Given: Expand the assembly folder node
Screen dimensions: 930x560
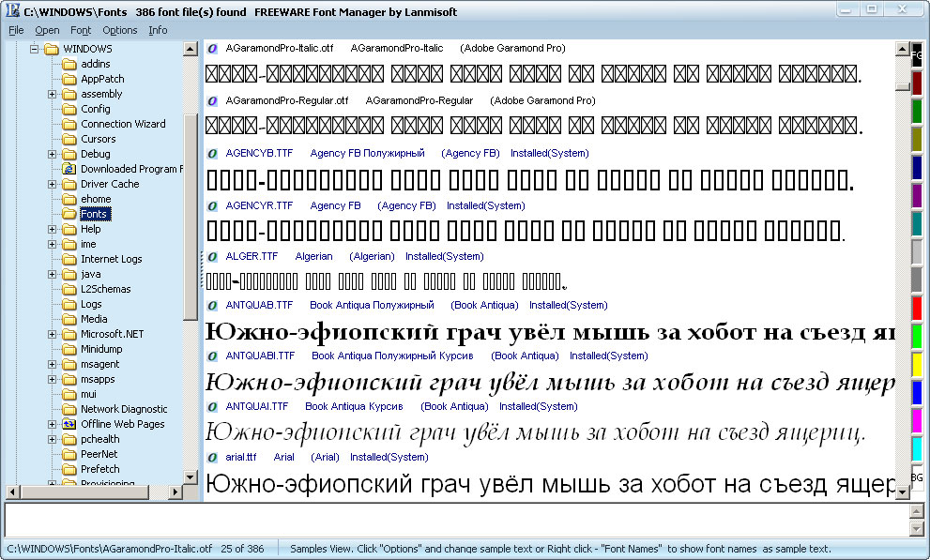Looking at the screenshot, I should click(x=53, y=94).
